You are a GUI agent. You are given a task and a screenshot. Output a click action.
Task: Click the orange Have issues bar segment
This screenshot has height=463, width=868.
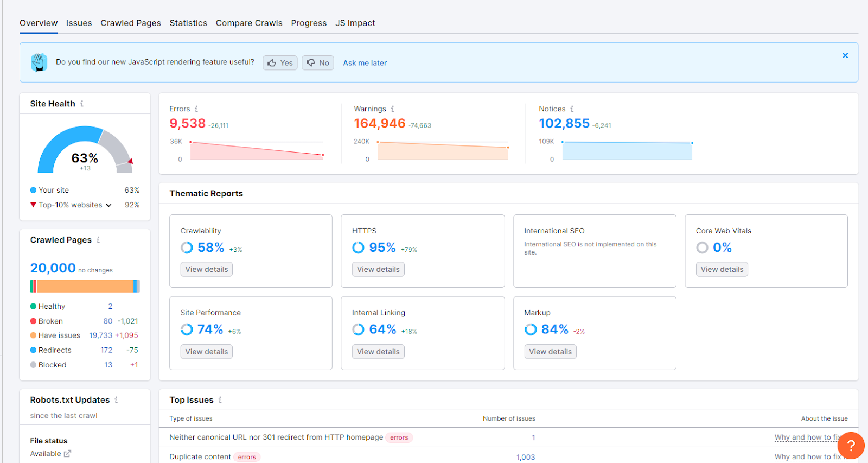(85, 286)
